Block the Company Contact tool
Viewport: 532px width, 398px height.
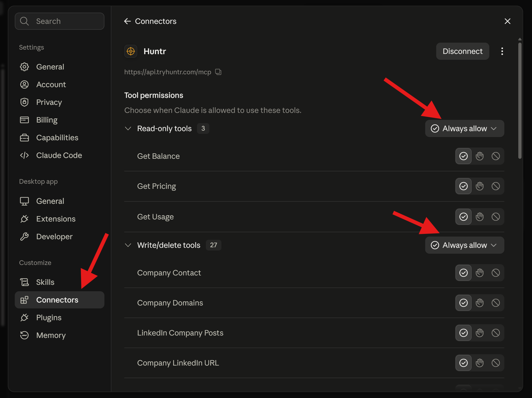pos(495,273)
